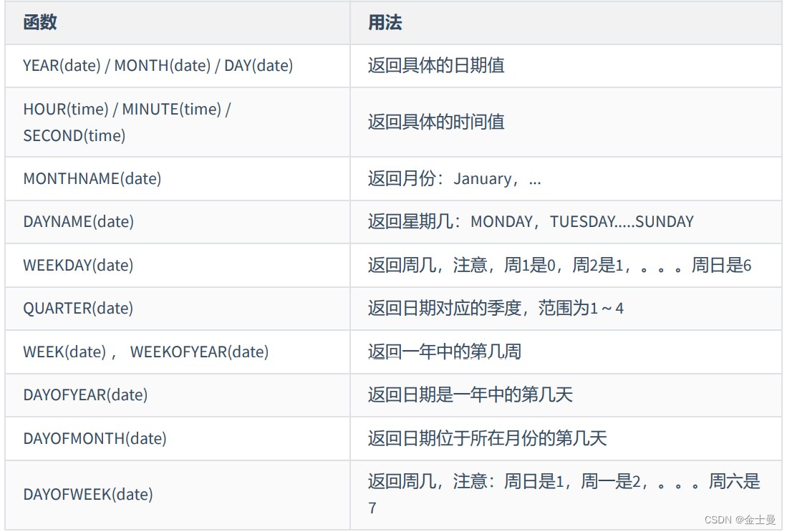Click the CSDN @金士曼 watermark

click(x=740, y=520)
